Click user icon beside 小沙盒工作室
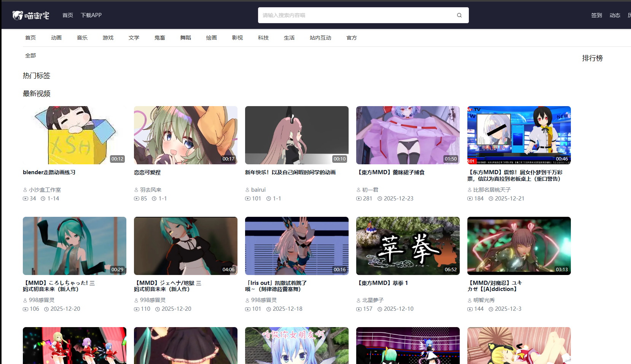Screen dimensions: 631x364 [25, 190]
